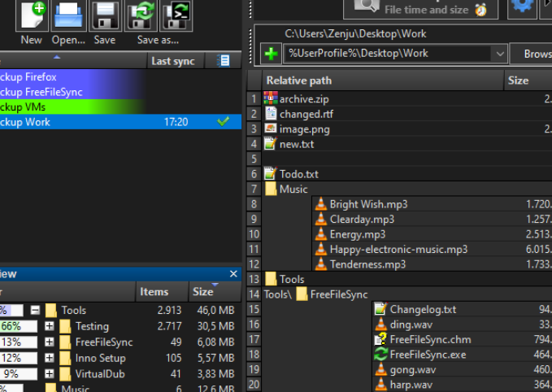552x392 pixels.
Task: Select Happy-electronic-music.mp3 file
Action: coord(432,250)
